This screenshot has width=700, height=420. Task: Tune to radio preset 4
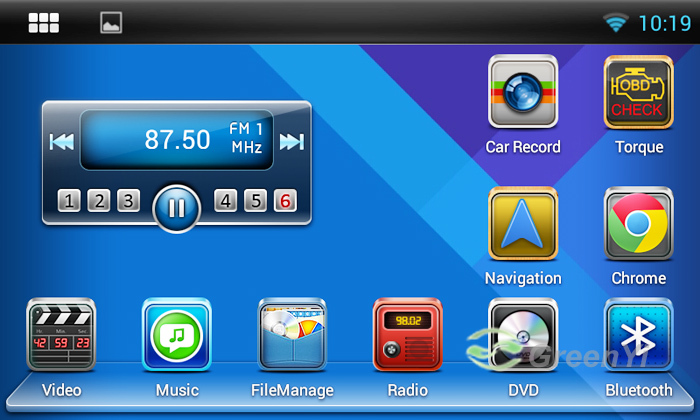point(226,201)
